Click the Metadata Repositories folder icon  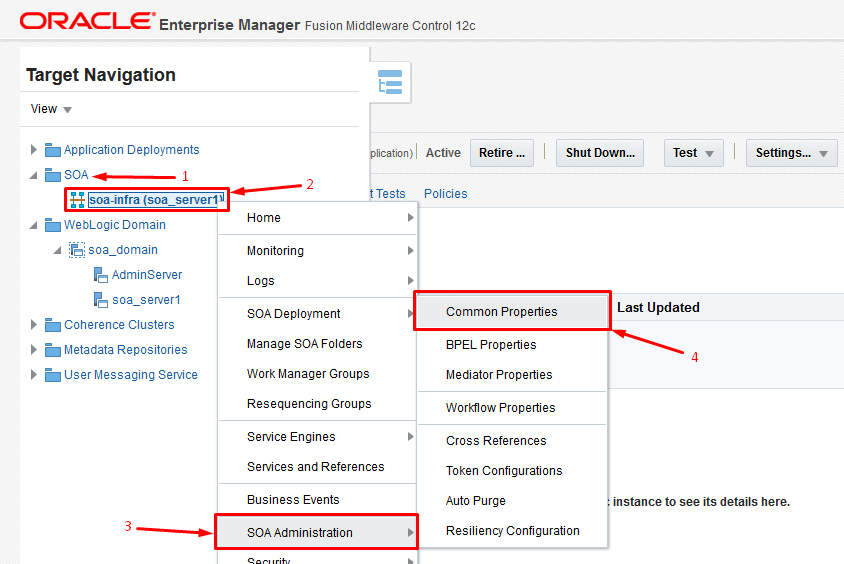(52, 350)
